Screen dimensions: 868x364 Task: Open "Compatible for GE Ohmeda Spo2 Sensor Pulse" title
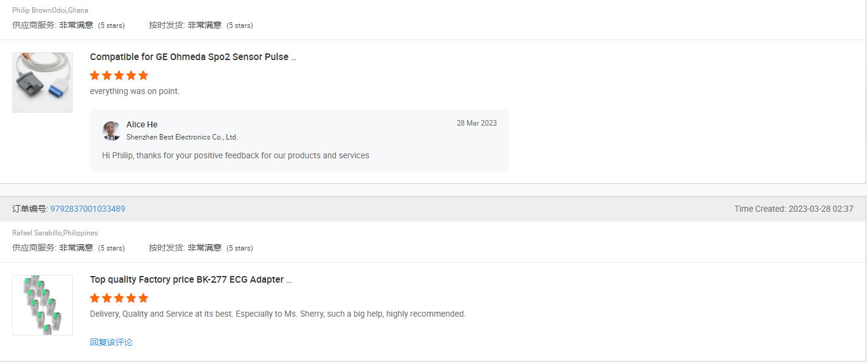193,57
